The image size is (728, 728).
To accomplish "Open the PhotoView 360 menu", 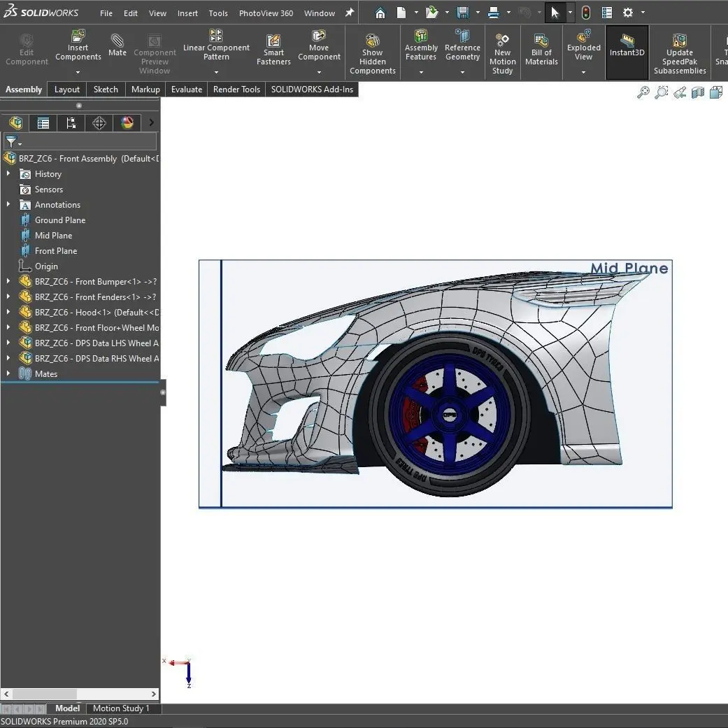I will coord(266,13).
